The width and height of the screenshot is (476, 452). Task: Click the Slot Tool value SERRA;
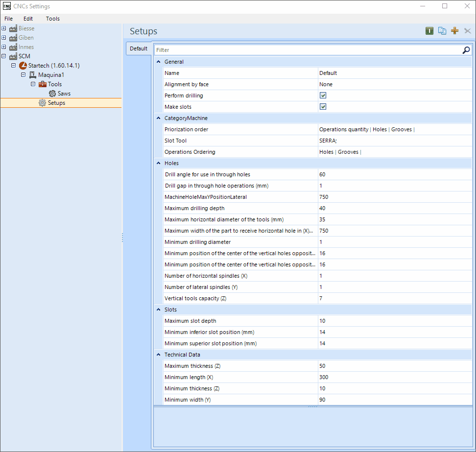(395, 141)
